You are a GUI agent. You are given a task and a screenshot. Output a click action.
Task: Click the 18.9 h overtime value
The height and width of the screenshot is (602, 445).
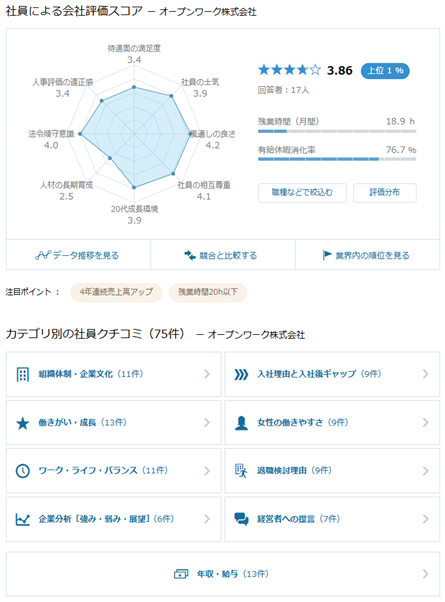pyautogui.click(x=400, y=122)
